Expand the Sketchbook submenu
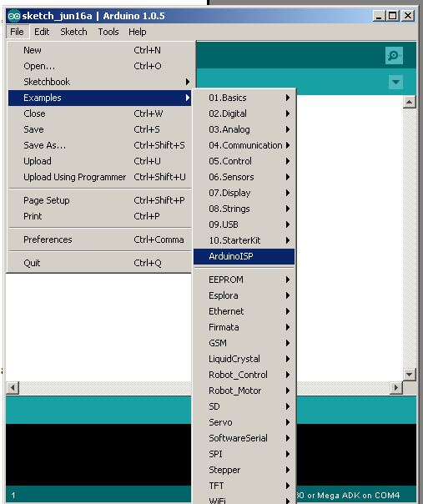423x504 pixels. coord(99,82)
